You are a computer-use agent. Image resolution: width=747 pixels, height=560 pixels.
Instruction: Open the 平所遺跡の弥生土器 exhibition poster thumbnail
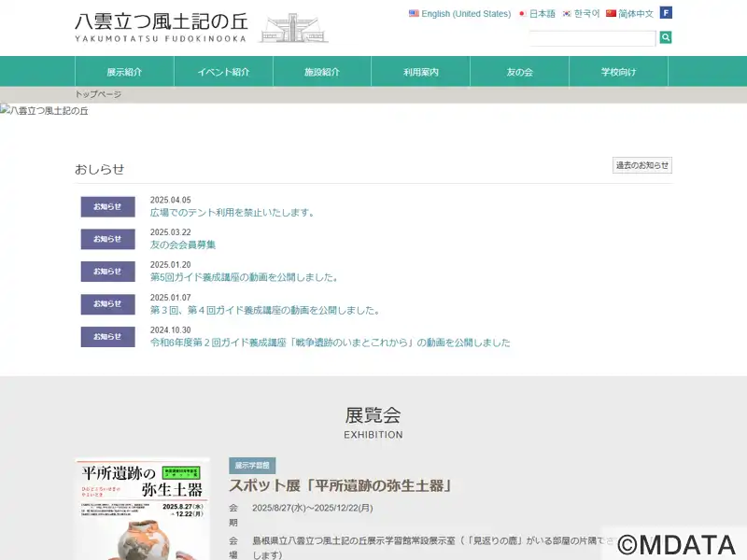[x=142, y=509]
